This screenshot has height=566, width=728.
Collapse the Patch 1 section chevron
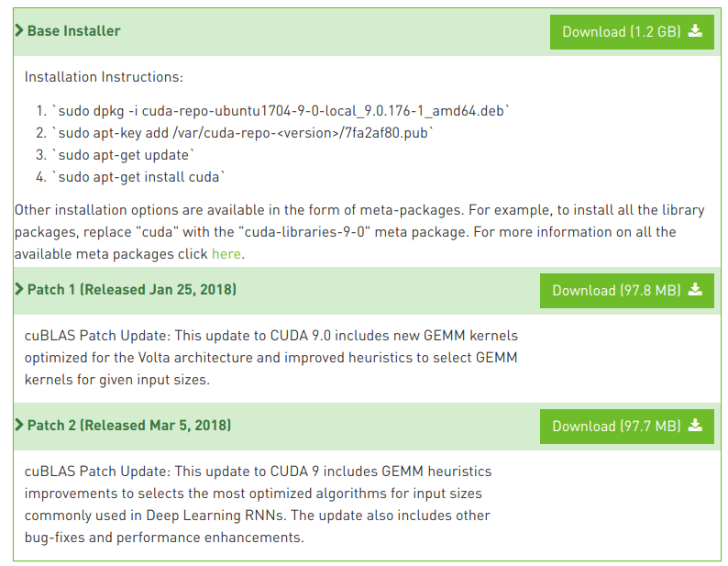19,290
